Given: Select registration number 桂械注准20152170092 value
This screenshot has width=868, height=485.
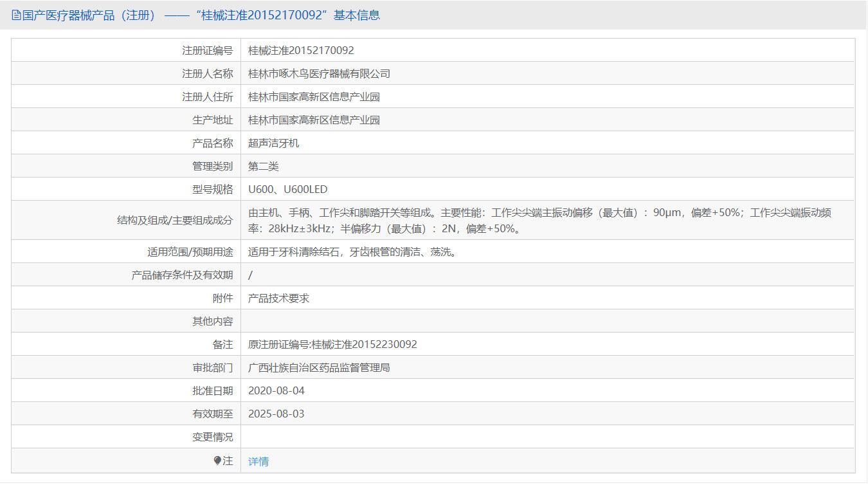Looking at the screenshot, I should click(301, 50).
